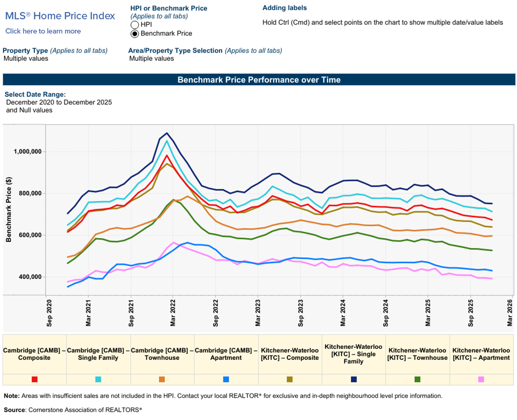Click the cyan Cambridge Single Family swatch
This screenshot has height=420, width=517.
(x=98, y=379)
